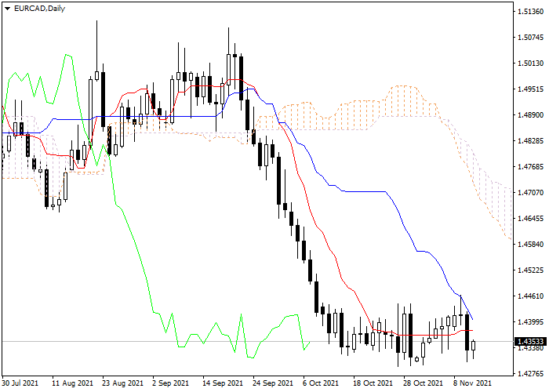Viewport: 549px width, 392px height.
Task: Select price level 1.47070 on scale
Action: click(x=530, y=193)
